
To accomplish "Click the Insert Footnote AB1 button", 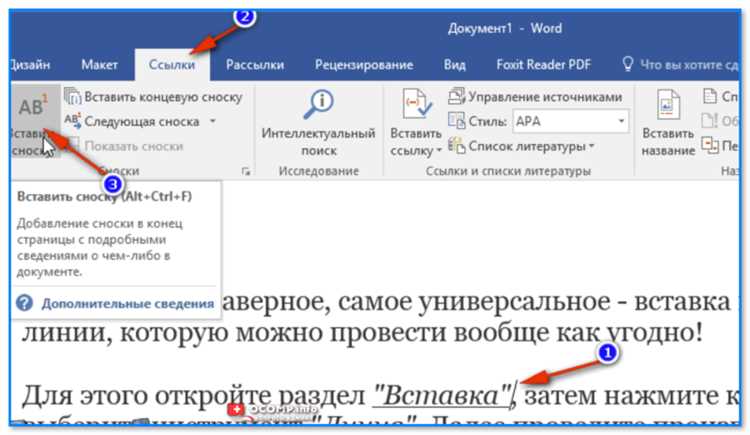I will click(x=35, y=123).
